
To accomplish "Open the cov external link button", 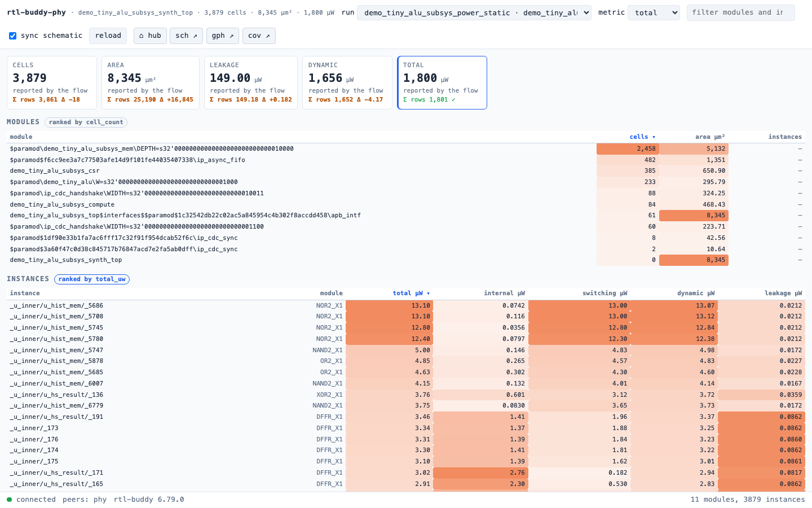I will click(x=259, y=36).
